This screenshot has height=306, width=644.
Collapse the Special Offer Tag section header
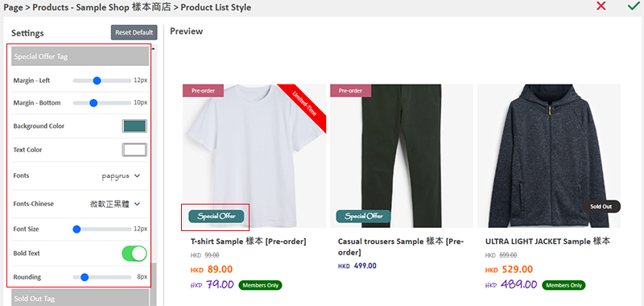tap(80, 56)
